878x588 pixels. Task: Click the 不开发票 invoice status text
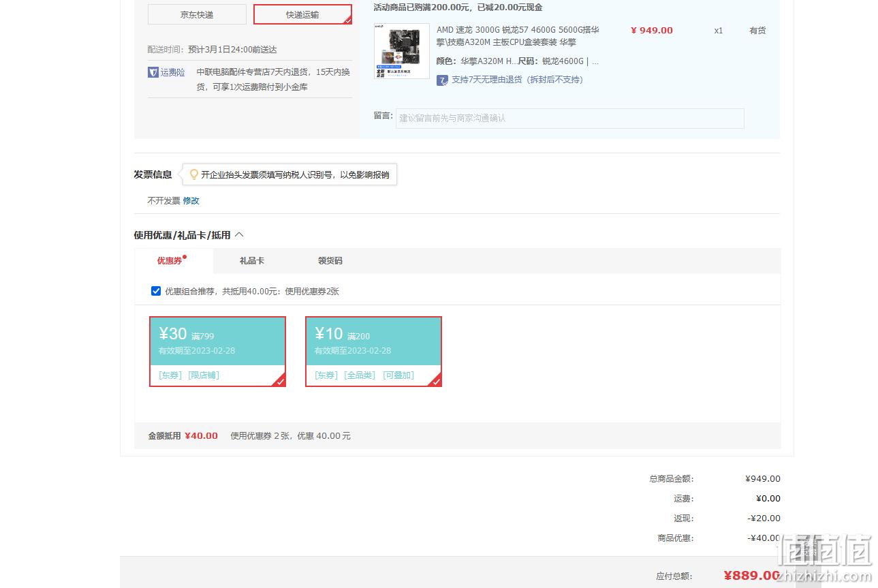164,201
